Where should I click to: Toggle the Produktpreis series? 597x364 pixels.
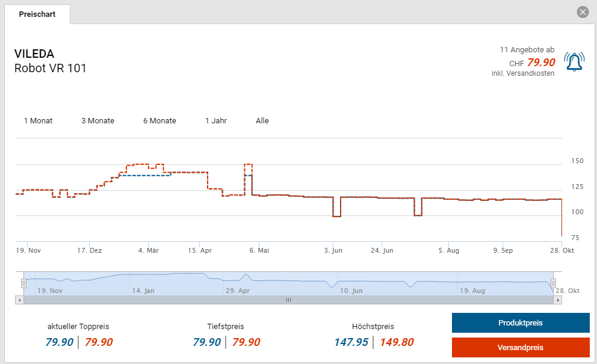pos(520,323)
